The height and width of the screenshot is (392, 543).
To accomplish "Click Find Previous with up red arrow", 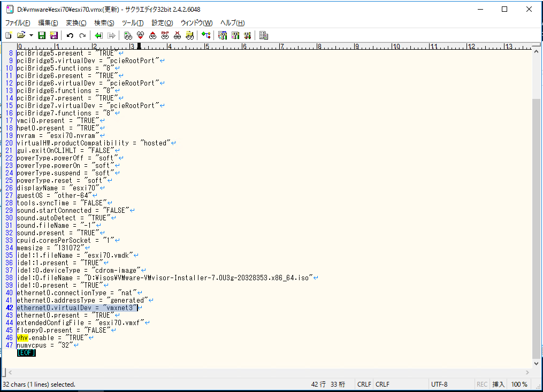I will pos(152,35).
